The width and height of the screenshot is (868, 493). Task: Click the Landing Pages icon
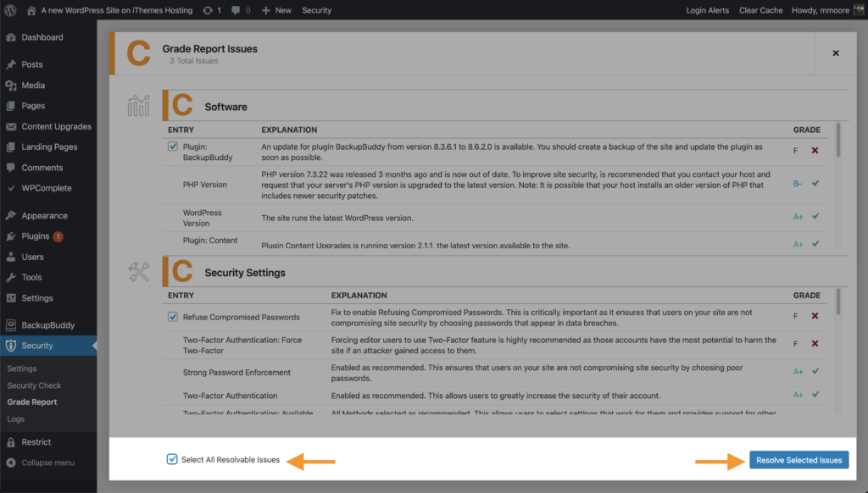pos(11,147)
